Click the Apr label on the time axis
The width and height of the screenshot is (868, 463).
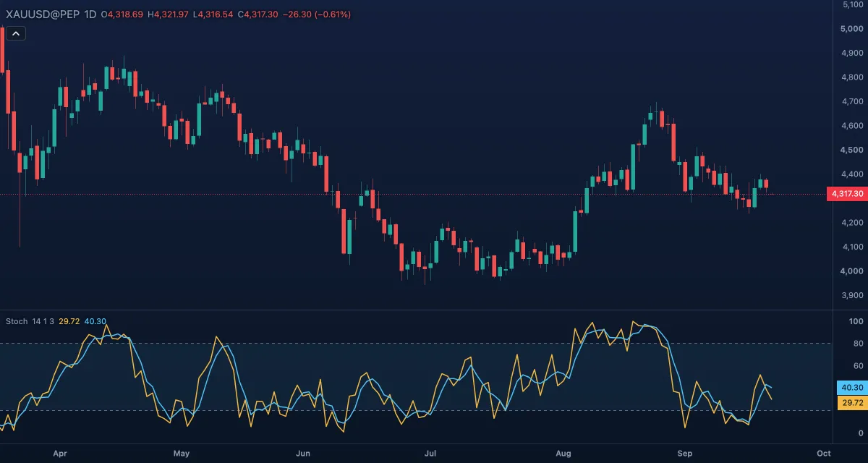60,454
